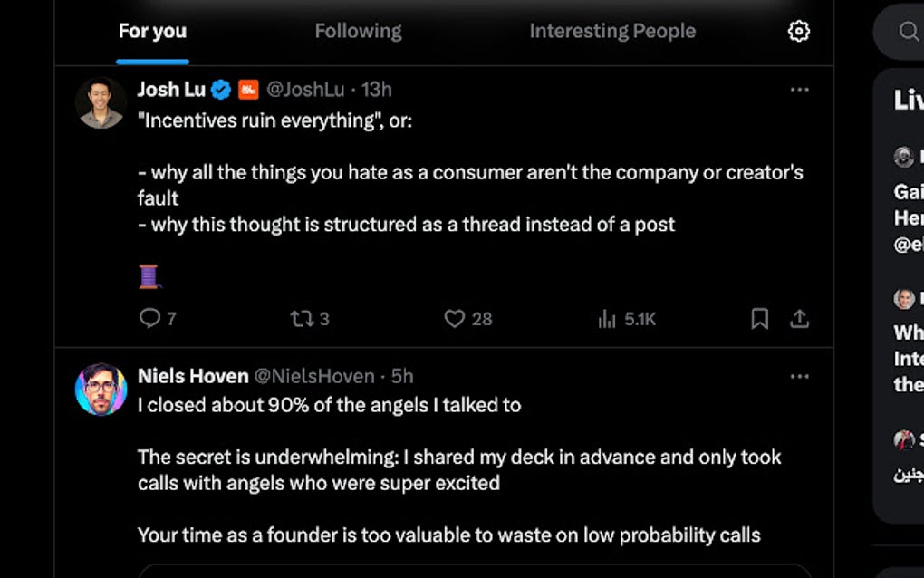
Task: Select the For you tab
Action: point(152,31)
